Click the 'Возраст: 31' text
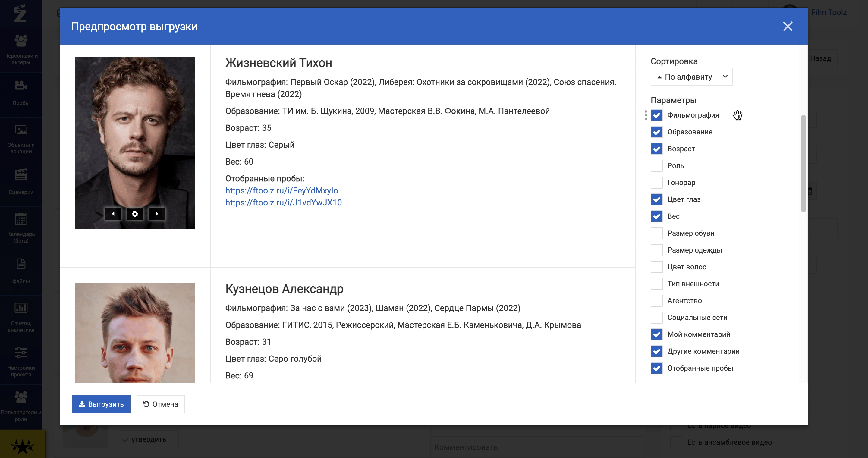Viewport: 868px width, 458px height. click(248, 342)
